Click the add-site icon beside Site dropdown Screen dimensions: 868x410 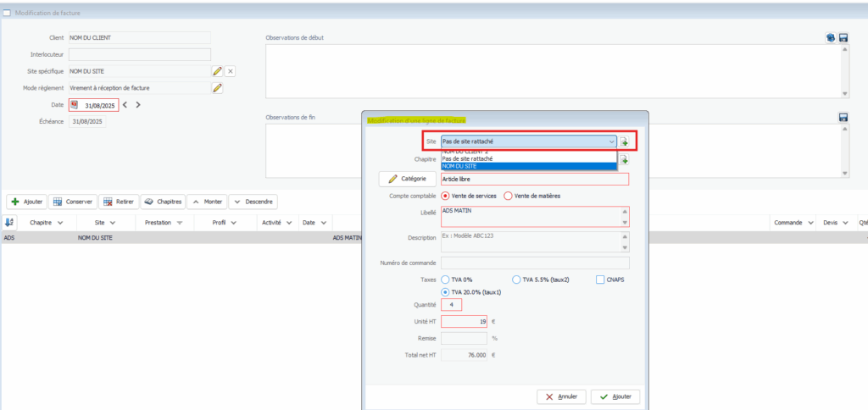pyautogui.click(x=624, y=142)
